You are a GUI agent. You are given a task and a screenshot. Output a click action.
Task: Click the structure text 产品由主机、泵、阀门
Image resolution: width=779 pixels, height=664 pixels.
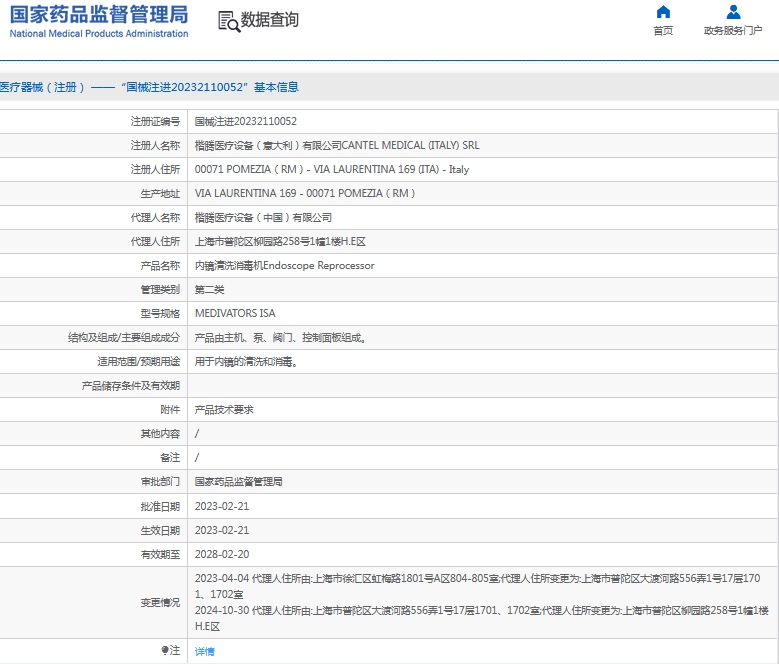coord(280,338)
